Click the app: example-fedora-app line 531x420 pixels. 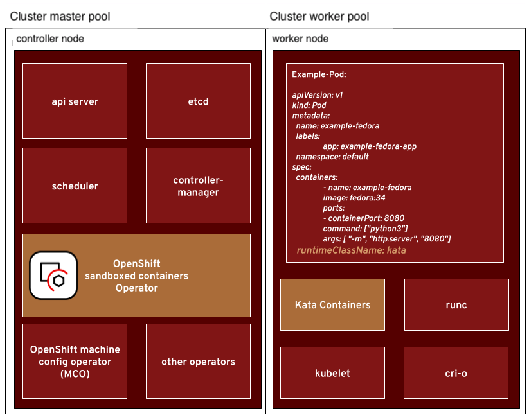pyautogui.click(x=370, y=146)
